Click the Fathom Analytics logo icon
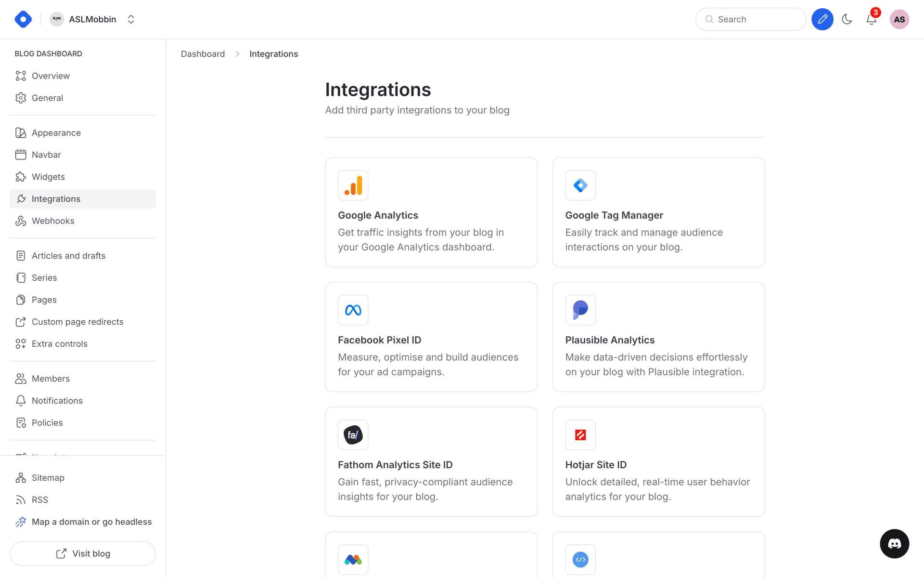This screenshot has width=924, height=578. (x=353, y=435)
